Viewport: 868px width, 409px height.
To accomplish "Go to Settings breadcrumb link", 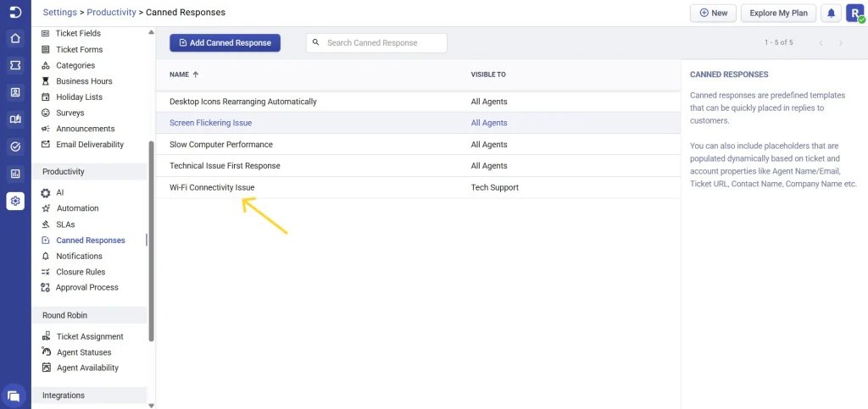I will coord(60,12).
